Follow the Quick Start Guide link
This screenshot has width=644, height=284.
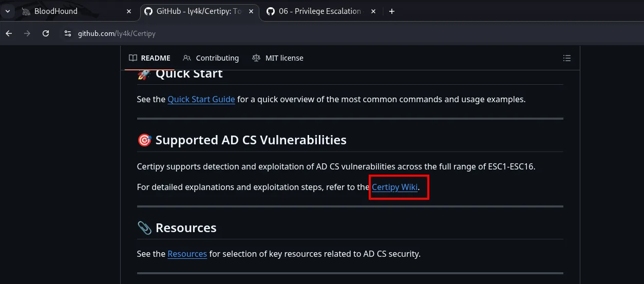(201, 99)
